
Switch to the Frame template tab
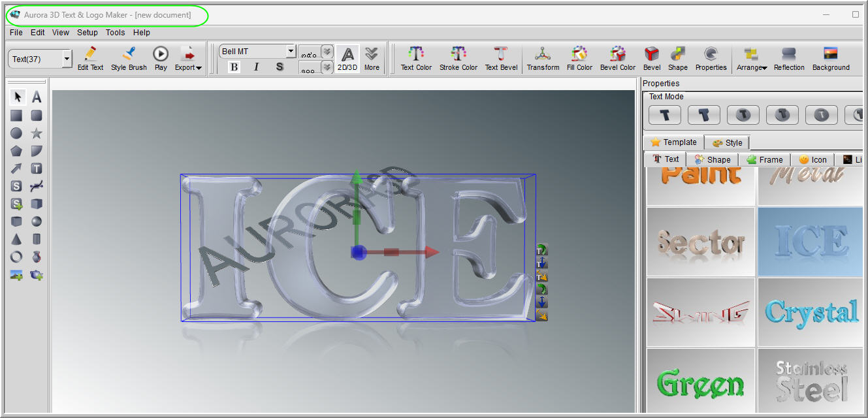(764, 159)
